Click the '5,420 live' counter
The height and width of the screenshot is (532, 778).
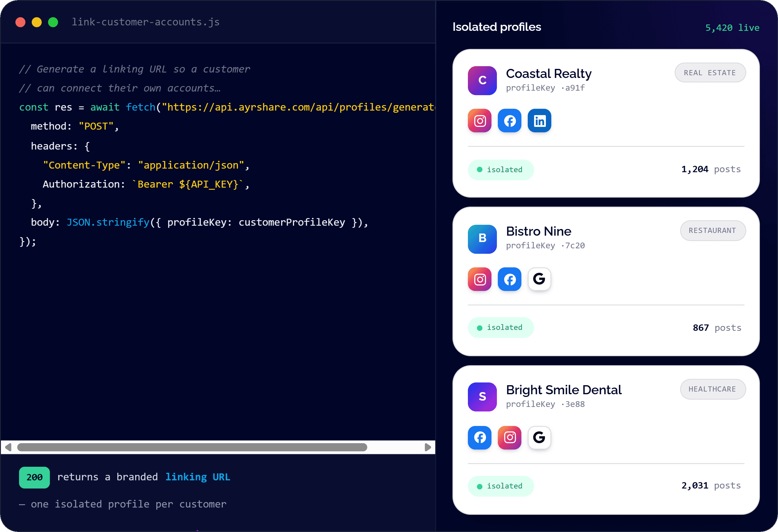pyautogui.click(x=732, y=28)
